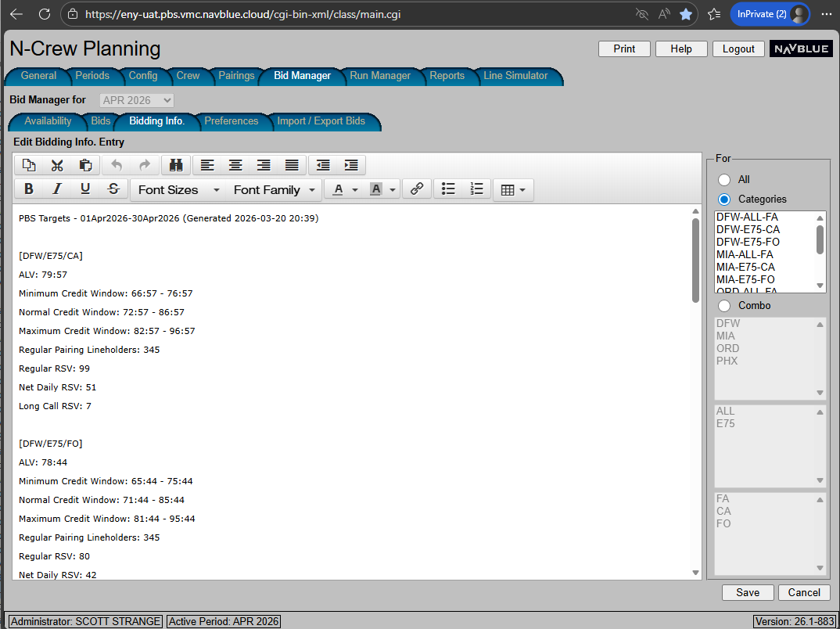Decrease indent of paragraph

point(323,165)
